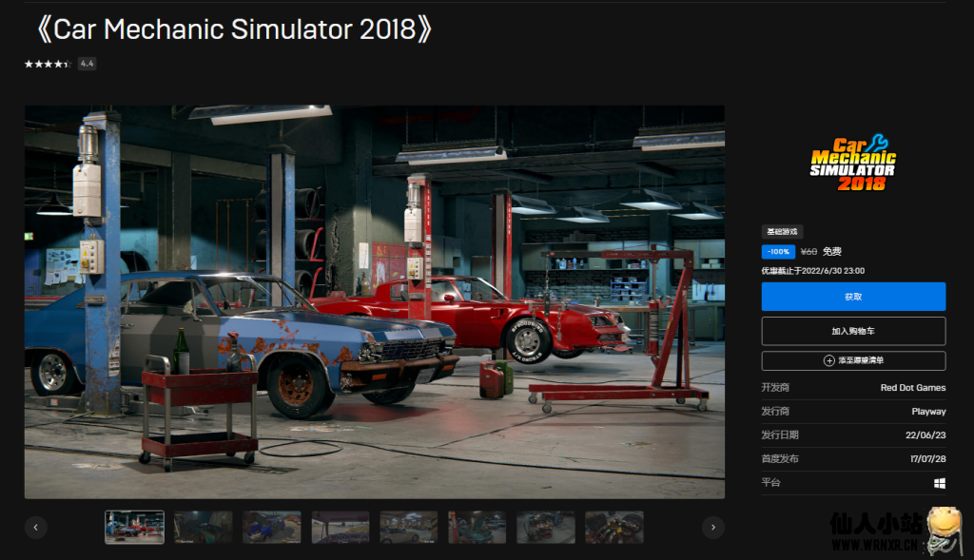This screenshot has height=560, width=974.
Task: Click the 发行日期 label
Action: [780, 435]
